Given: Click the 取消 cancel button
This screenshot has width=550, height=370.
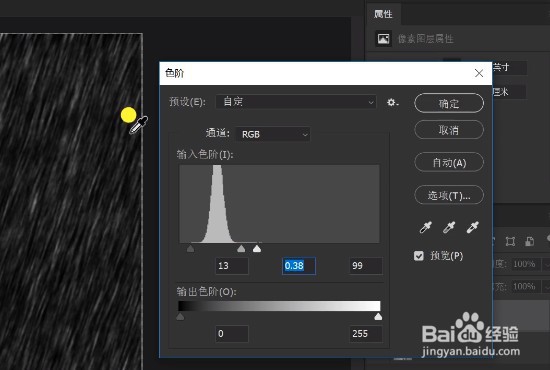Looking at the screenshot, I should [x=449, y=130].
